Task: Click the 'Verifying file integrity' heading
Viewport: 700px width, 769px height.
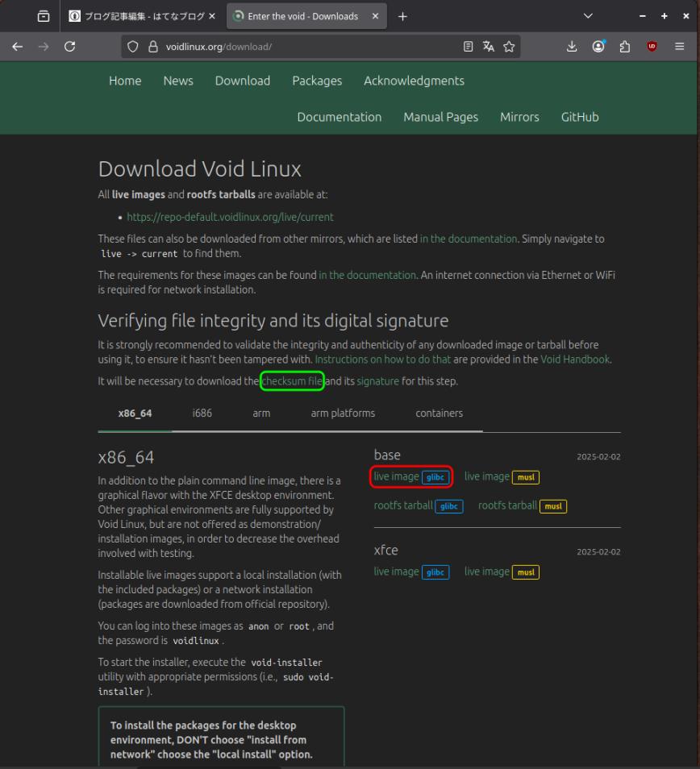Action: 273,321
